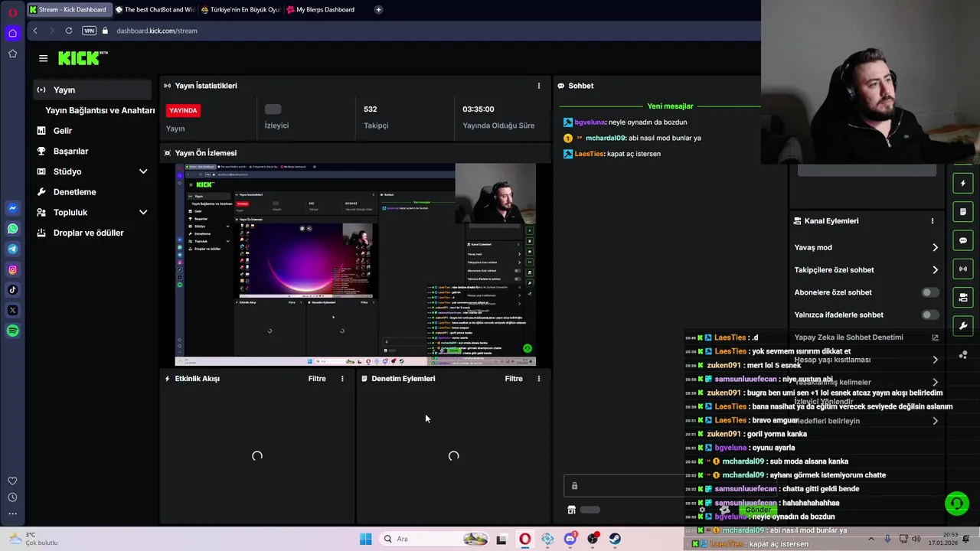Open Takipçilere özel sohbet chevron
Screen dimensions: 980x551
click(x=935, y=270)
